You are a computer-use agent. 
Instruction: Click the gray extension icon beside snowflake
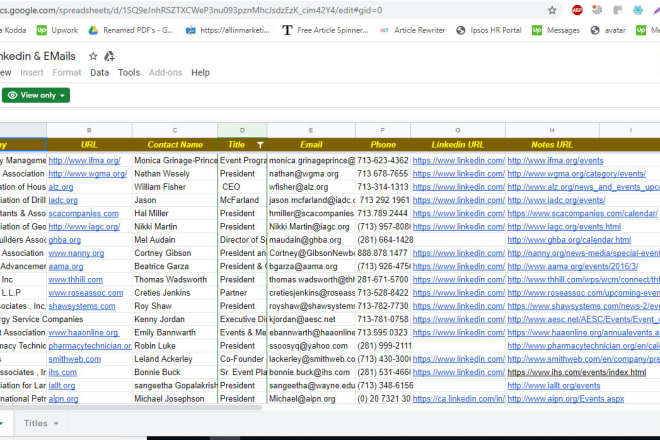[x=617, y=10]
